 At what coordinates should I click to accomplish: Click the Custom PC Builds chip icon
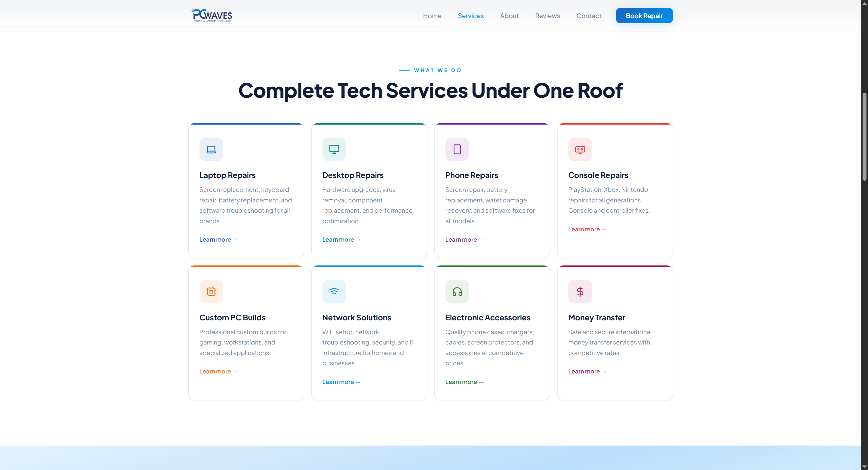[211, 291]
